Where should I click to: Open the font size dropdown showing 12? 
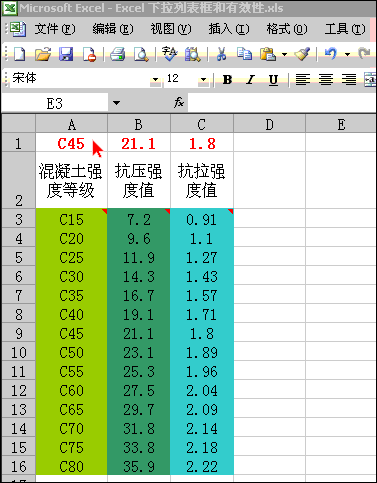coord(203,79)
